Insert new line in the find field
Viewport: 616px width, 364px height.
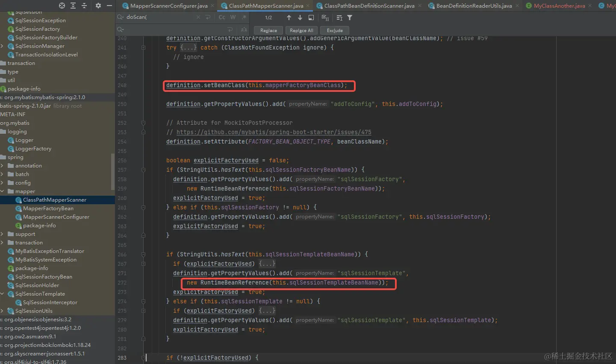click(x=208, y=17)
